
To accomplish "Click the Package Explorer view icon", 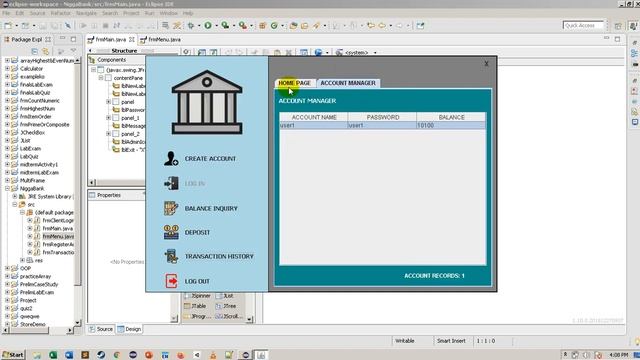I will coord(7,39).
